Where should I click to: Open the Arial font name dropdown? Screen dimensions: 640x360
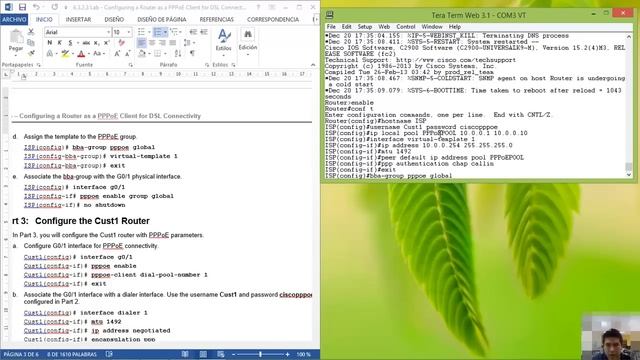(x=109, y=32)
